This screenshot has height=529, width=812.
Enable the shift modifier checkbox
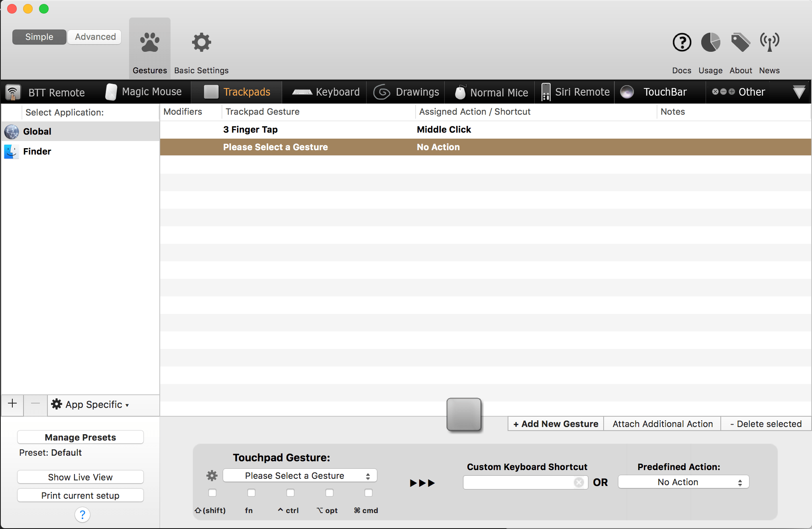(212, 493)
